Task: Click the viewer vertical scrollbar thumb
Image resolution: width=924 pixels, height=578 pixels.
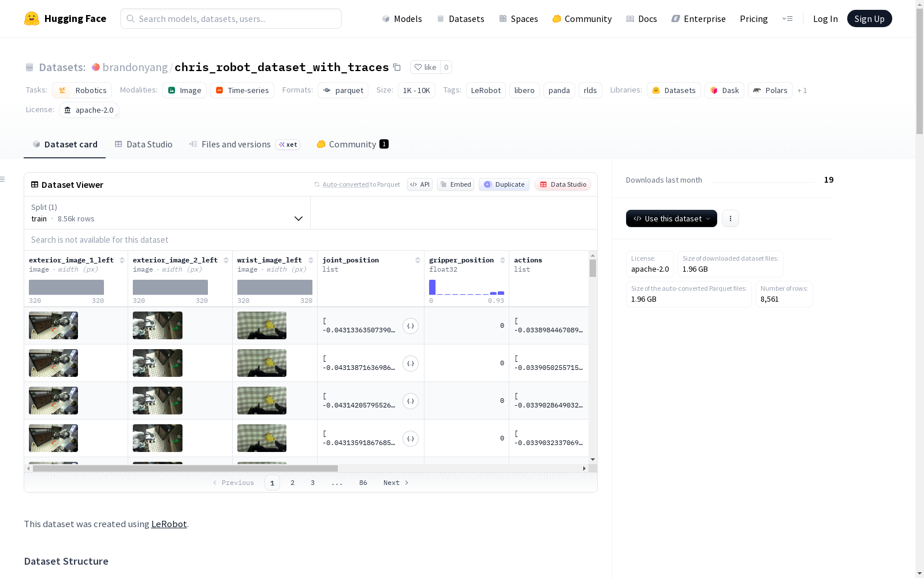Action: 593,268
